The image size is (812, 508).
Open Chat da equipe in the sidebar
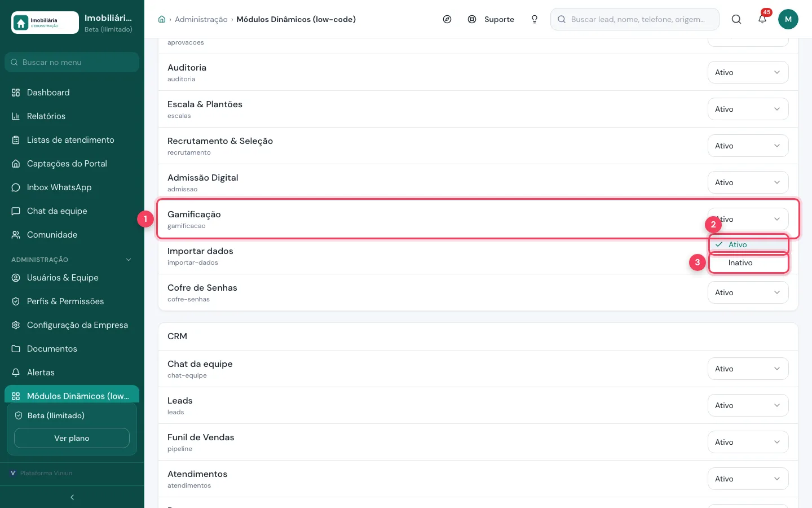tap(72, 211)
